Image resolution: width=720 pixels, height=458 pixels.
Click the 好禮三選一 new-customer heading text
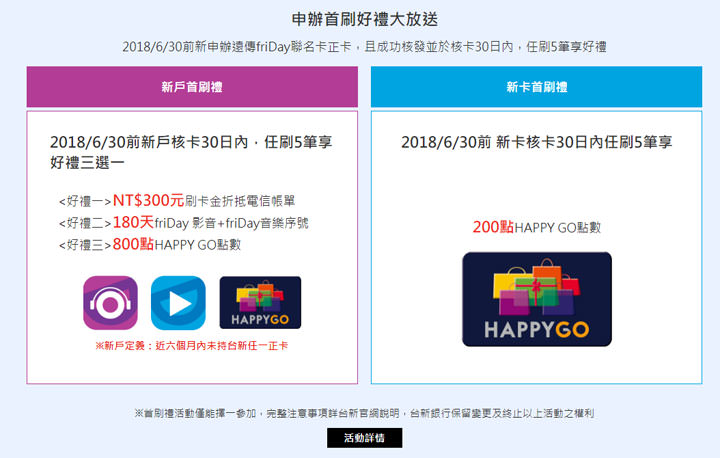(x=191, y=152)
